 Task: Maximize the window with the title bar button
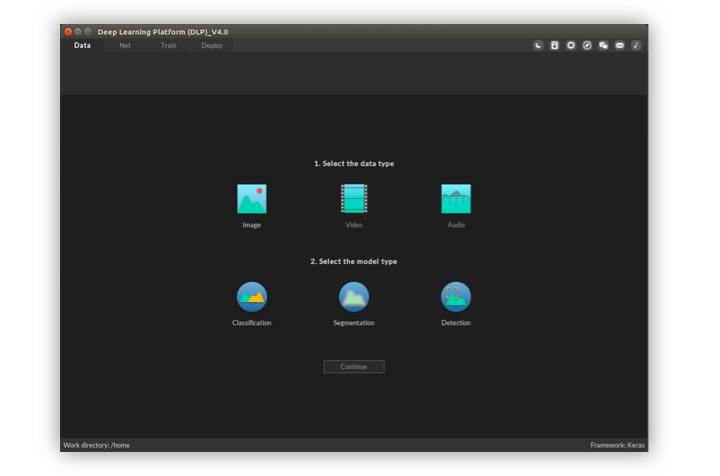(88, 32)
